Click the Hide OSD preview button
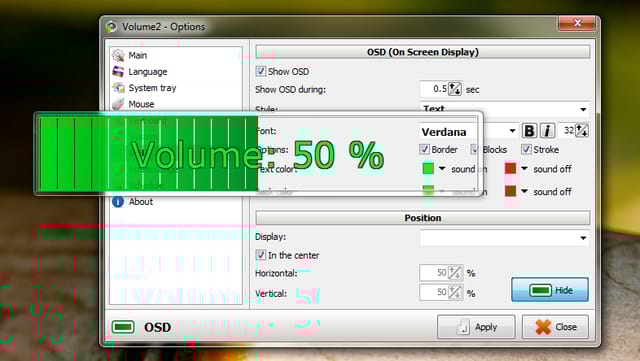This screenshot has width=640, height=361. click(x=550, y=290)
